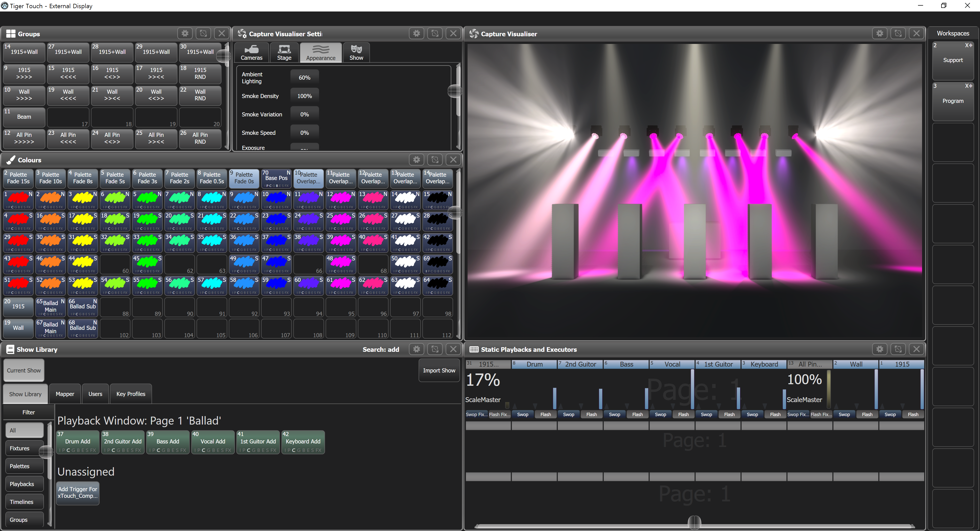Screen dimensions: 980x531
Task: Open the Show tab with the masks icon
Action: (x=356, y=53)
